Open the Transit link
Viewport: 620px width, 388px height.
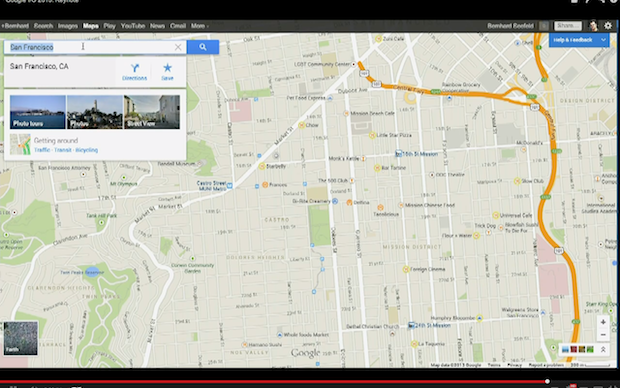pos(62,150)
